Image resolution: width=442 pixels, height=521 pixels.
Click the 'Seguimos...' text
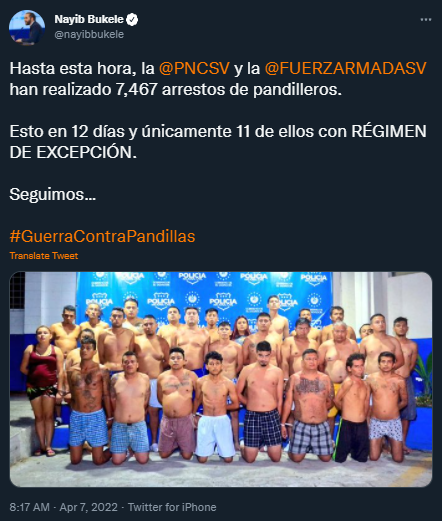(x=53, y=194)
